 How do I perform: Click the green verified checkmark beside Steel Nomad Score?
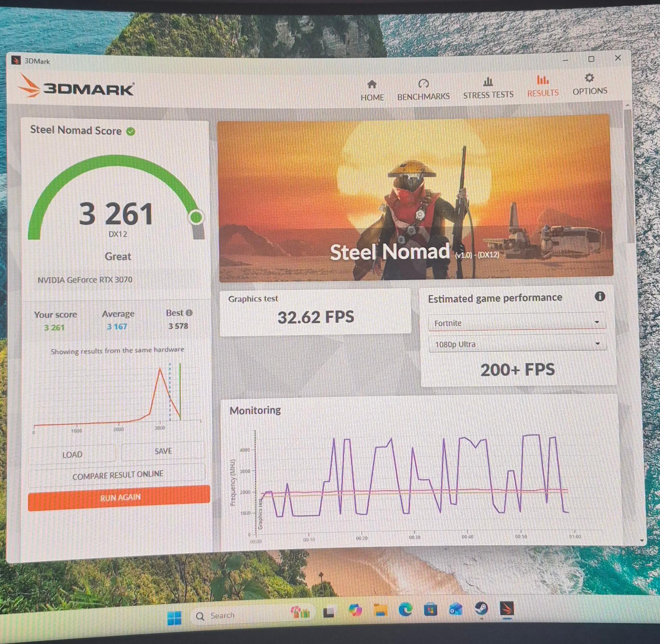tap(131, 132)
